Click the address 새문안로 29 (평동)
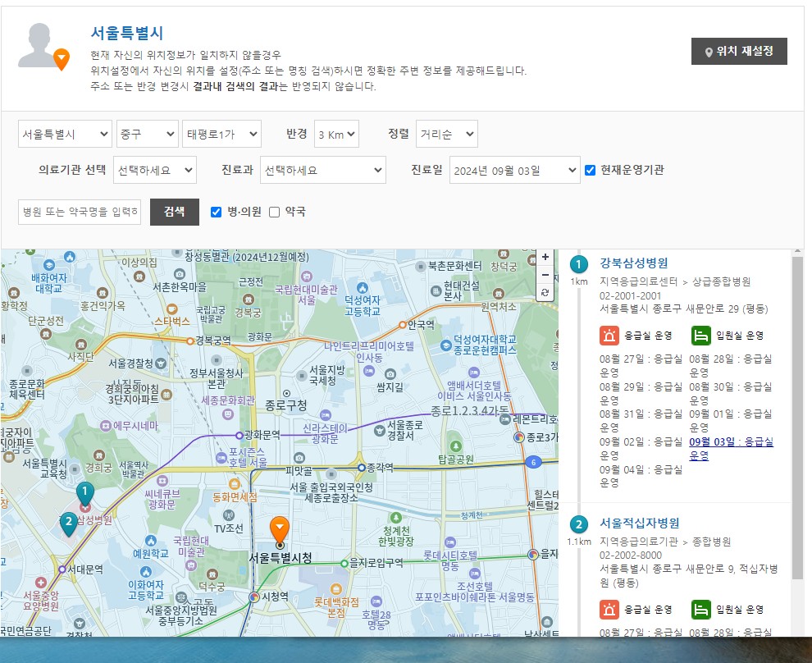This screenshot has width=812, height=663. (683, 309)
